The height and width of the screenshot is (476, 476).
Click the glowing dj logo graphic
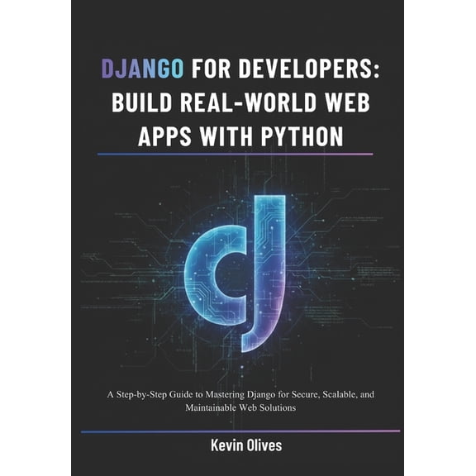tap(236, 274)
